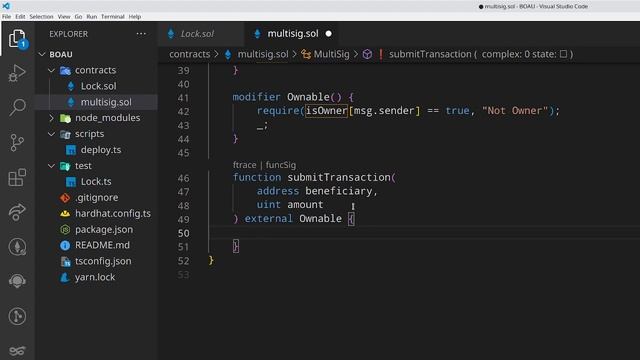Toggle the state checkbox in breadcrumb
Viewport: 640px width, 360px height.
click(x=563, y=54)
